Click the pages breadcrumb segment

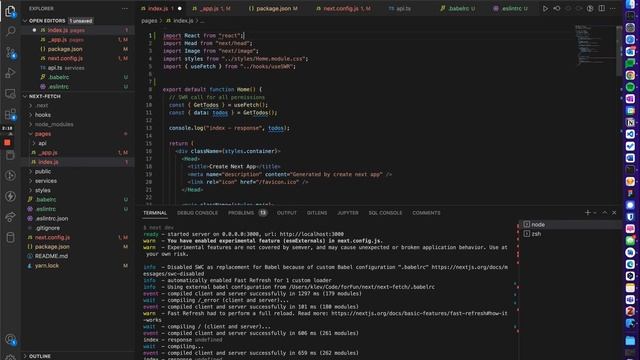[149, 20]
